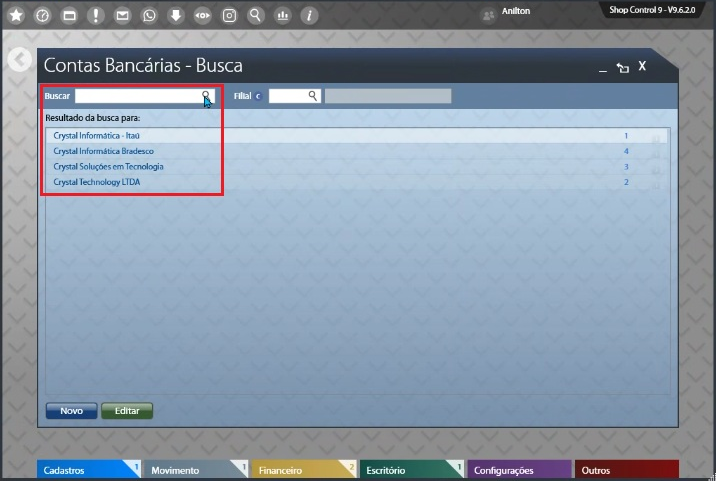The width and height of the screenshot is (716, 487).
Task: Open the Cadastros menu tab
Action: tap(88, 470)
